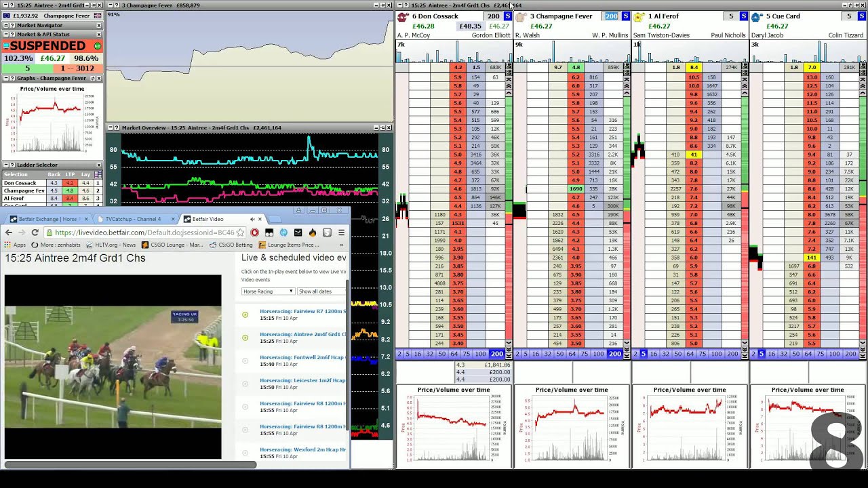Select 5 stake button under Al Ferof ladder

644,354
